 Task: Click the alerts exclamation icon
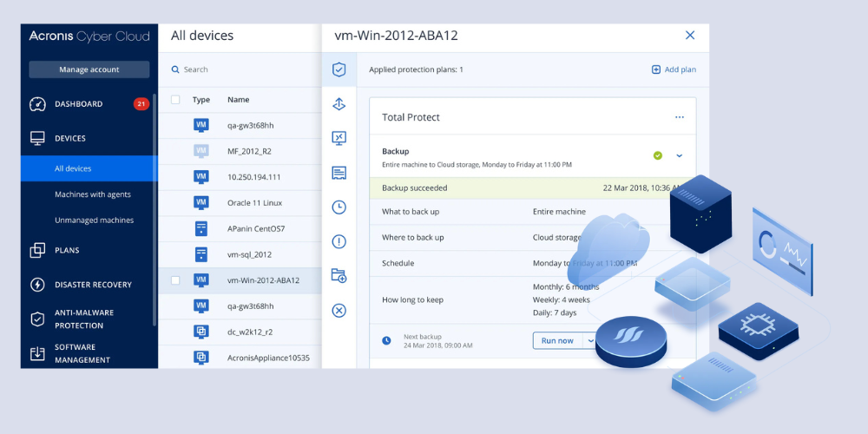pos(339,242)
